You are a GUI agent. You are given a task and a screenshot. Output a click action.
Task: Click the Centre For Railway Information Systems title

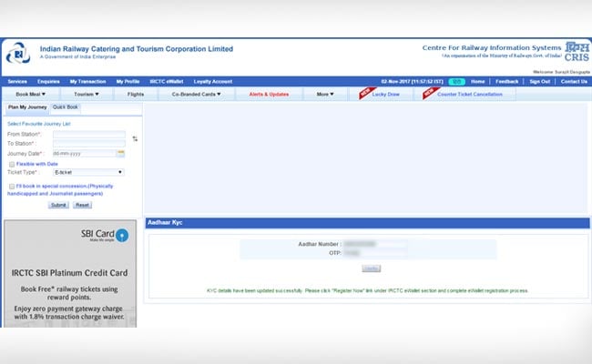[492, 48]
